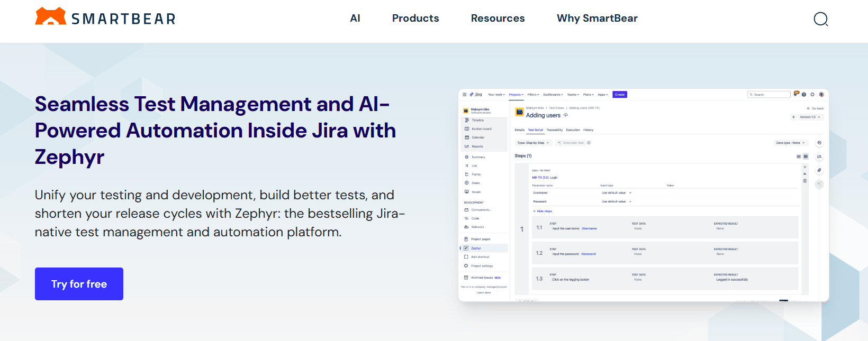868x341 pixels.
Task: Click the Create button in Jira
Action: pyautogui.click(x=620, y=95)
